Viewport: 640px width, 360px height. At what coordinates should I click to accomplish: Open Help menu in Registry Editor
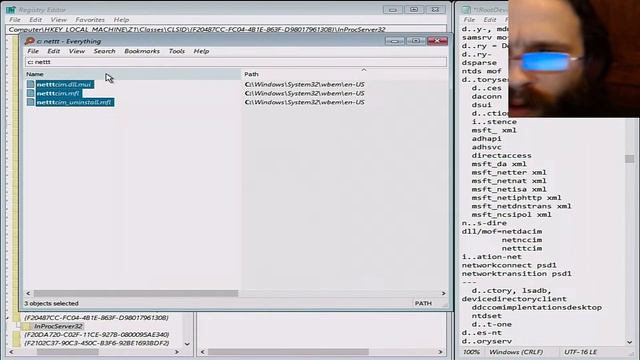pyautogui.click(x=121, y=20)
